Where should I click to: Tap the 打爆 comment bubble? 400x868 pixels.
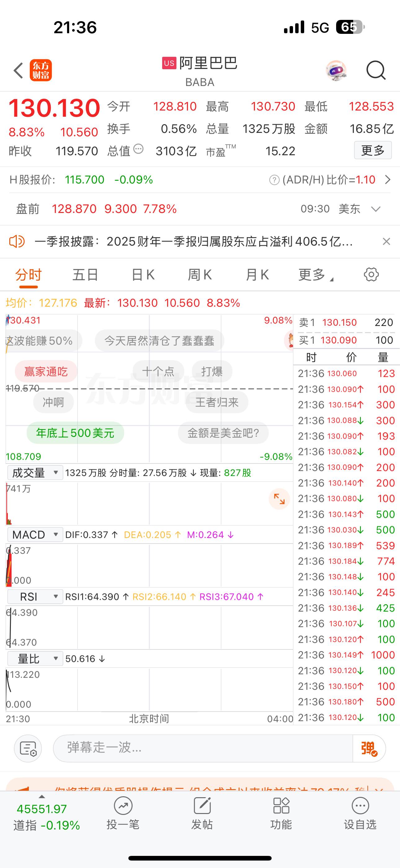(x=212, y=372)
